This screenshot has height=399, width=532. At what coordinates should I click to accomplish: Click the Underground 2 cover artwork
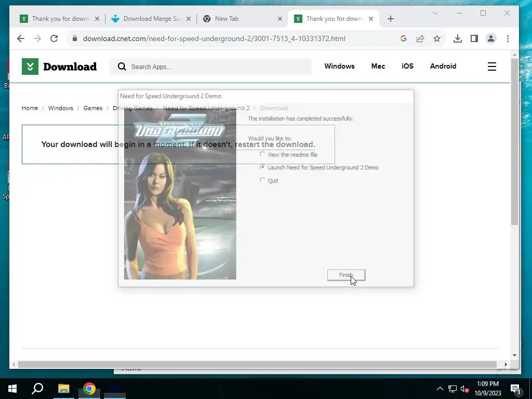click(180, 193)
